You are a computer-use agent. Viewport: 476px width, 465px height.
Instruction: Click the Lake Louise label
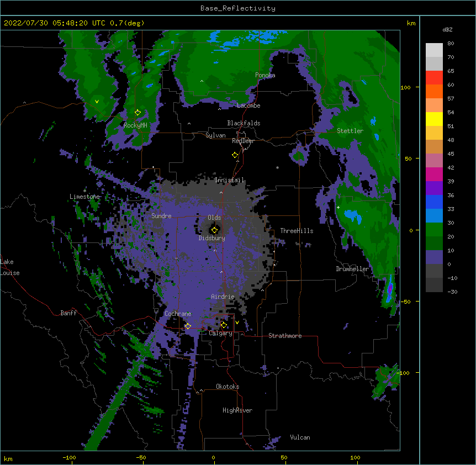(10, 267)
